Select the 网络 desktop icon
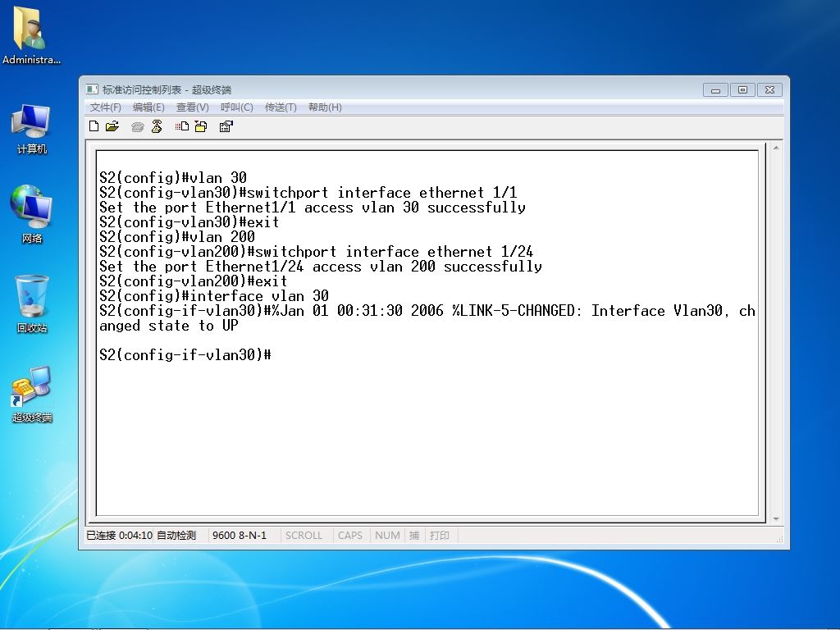 (31, 214)
